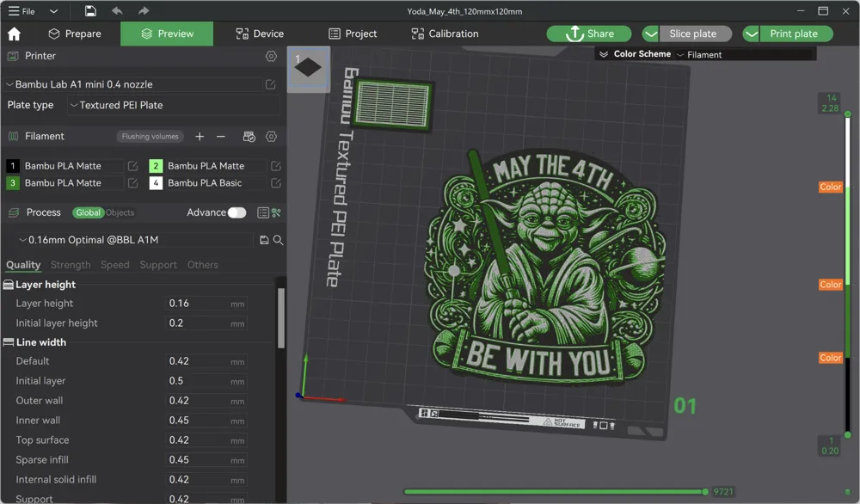
Task: Click the Initial layer height value field
Action: click(x=206, y=323)
